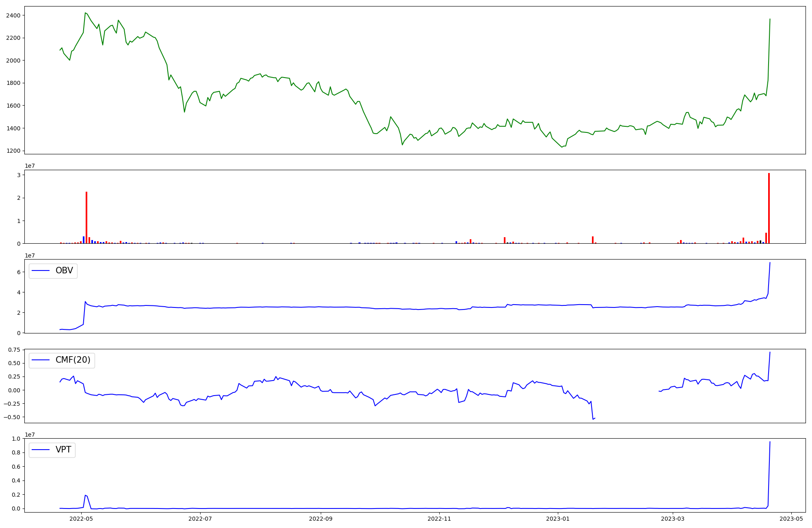Click the OBV legend label
Viewport: 812px width, 528px height.
coord(64,270)
